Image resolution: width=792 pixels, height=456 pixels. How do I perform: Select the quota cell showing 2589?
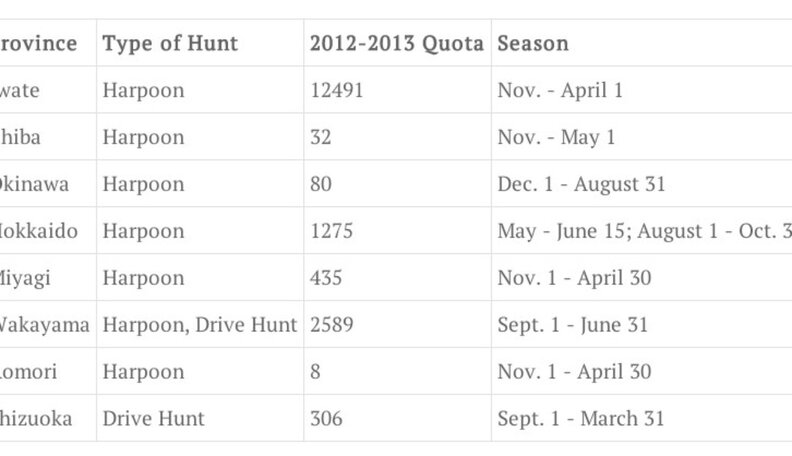pyautogui.click(x=331, y=325)
